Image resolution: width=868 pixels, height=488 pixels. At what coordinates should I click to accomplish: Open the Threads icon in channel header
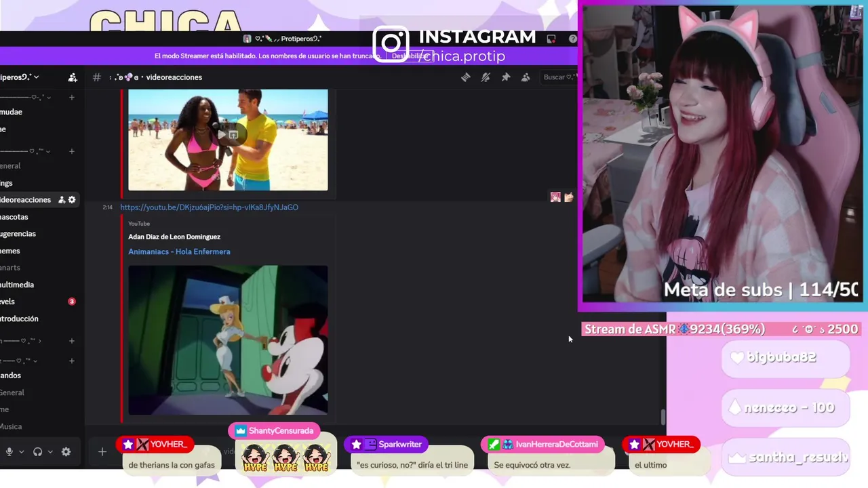pos(466,77)
